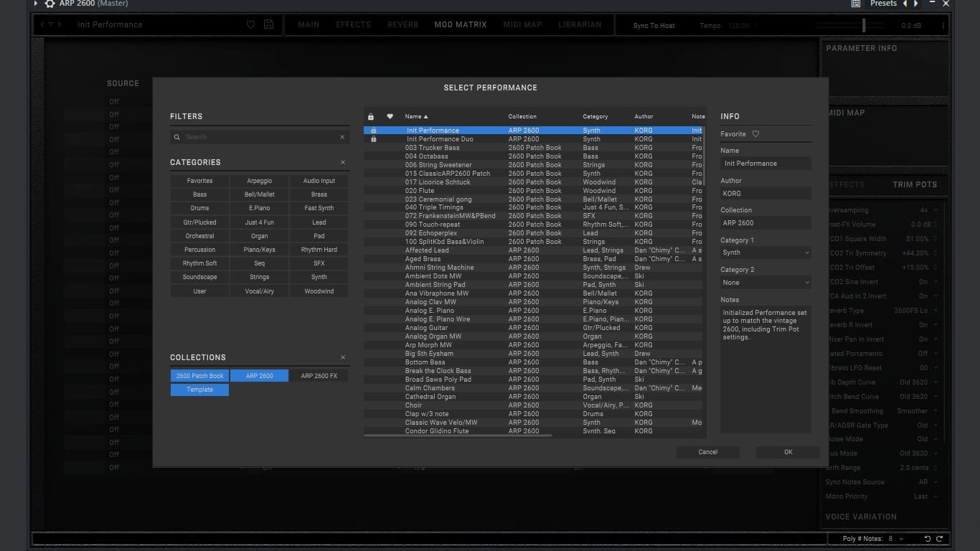The height and width of the screenshot is (551, 980).
Task: Click the Author field showing KORG
Action: tap(765, 194)
